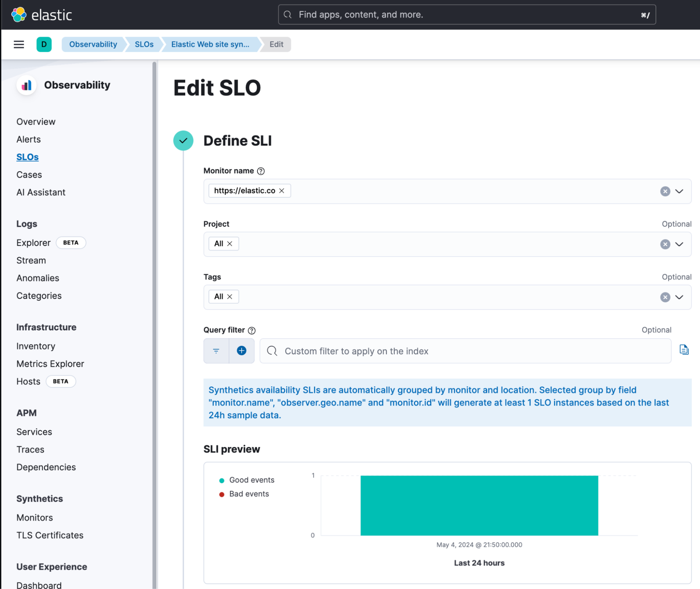Toggle Good events in the SLI preview legend
The width and height of the screenshot is (700, 589).
click(251, 480)
